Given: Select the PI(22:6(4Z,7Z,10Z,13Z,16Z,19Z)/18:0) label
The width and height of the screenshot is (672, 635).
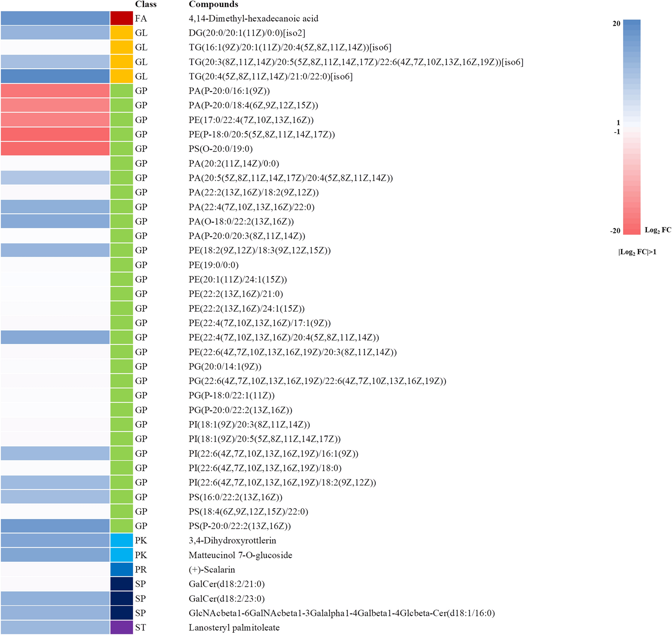Looking at the screenshot, I should [x=265, y=468].
